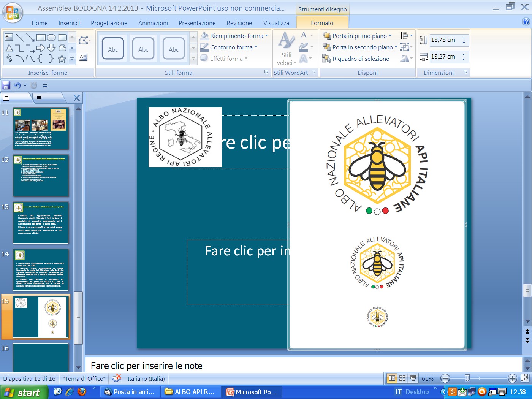Viewport: 532px width, 399px height.
Task: Open Stili forma dialog launcher
Action: point(266,72)
